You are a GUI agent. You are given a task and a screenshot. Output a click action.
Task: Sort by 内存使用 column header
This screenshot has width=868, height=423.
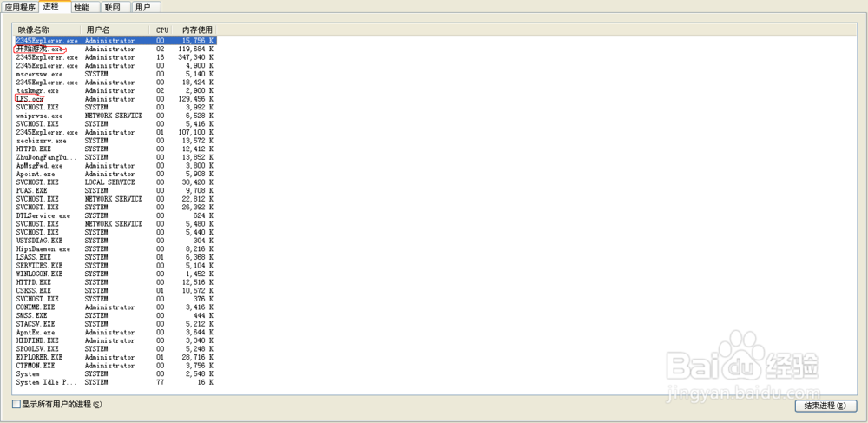click(194, 30)
